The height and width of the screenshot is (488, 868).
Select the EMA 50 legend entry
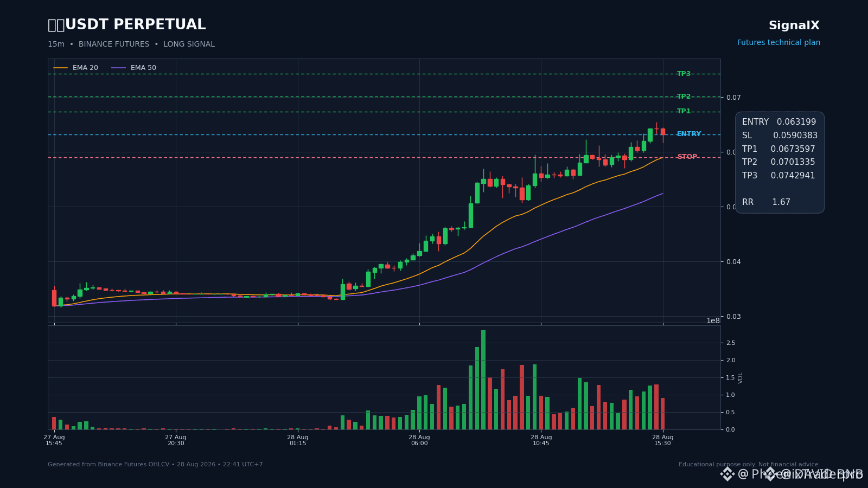click(134, 68)
